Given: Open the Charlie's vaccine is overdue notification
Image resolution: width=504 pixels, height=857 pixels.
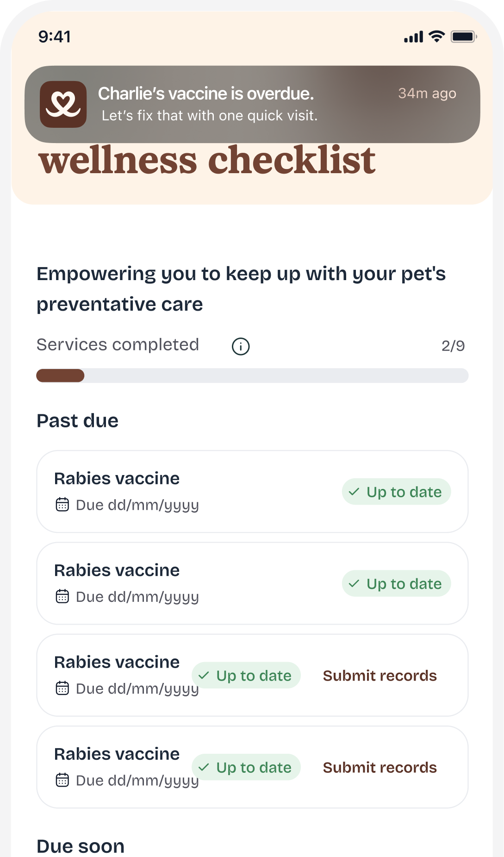Looking at the screenshot, I should point(252,104).
